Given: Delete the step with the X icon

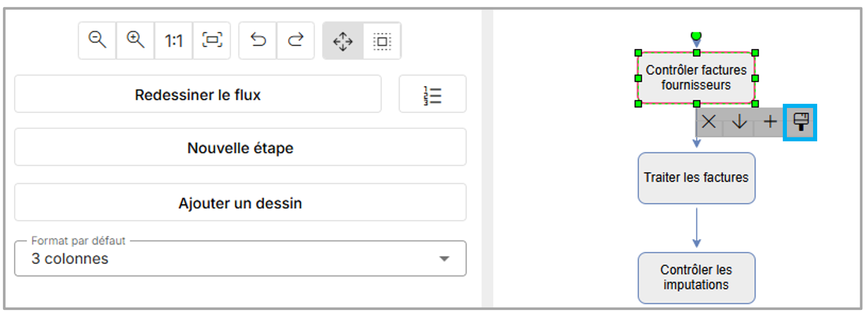Looking at the screenshot, I should (709, 122).
